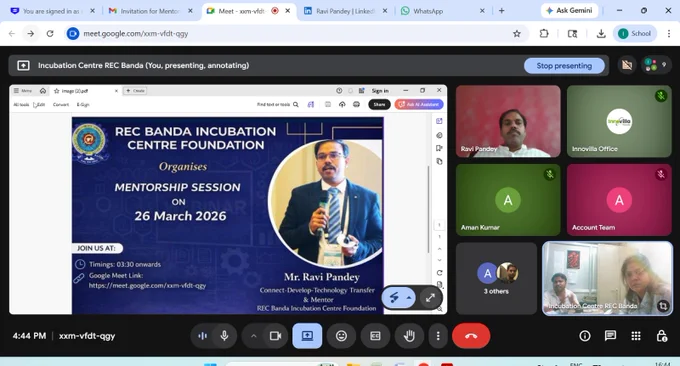Open Convert in Acrobat toolbar
The image size is (680, 366).
click(61, 105)
